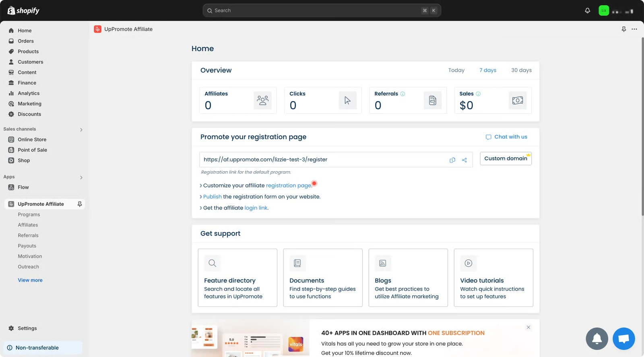Show the Referrals info tooltip icon
The height and width of the screenshot is (357, 644).
point(402,94)
